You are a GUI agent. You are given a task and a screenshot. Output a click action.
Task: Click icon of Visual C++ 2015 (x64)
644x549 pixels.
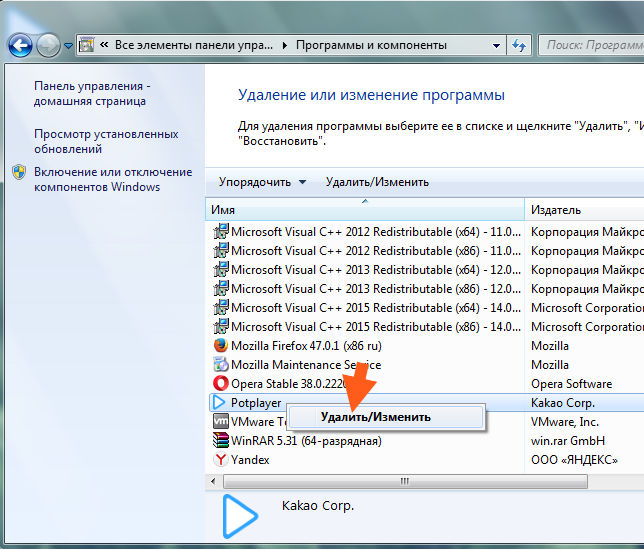221,308
